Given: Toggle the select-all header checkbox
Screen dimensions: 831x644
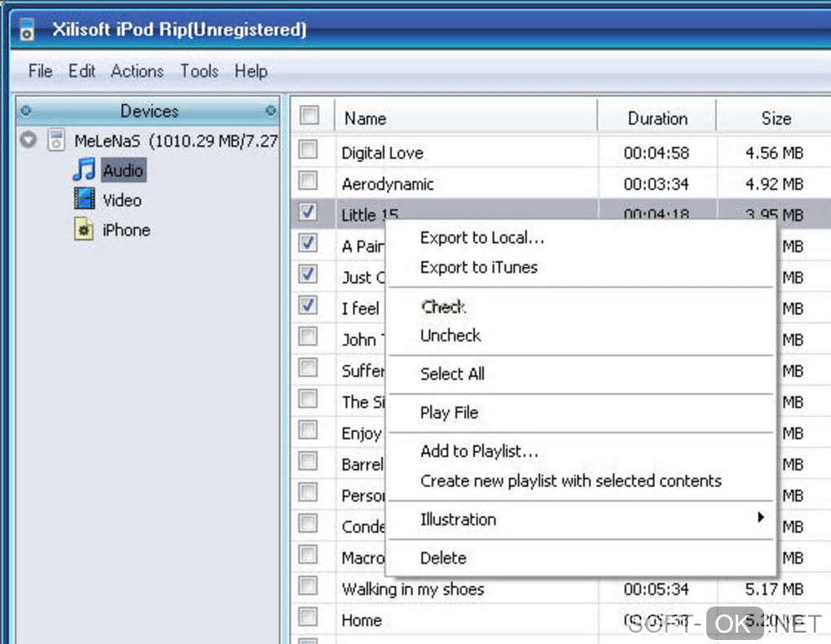Looking at the screenshot, I should pyautogui.click(x=309, y=116).
